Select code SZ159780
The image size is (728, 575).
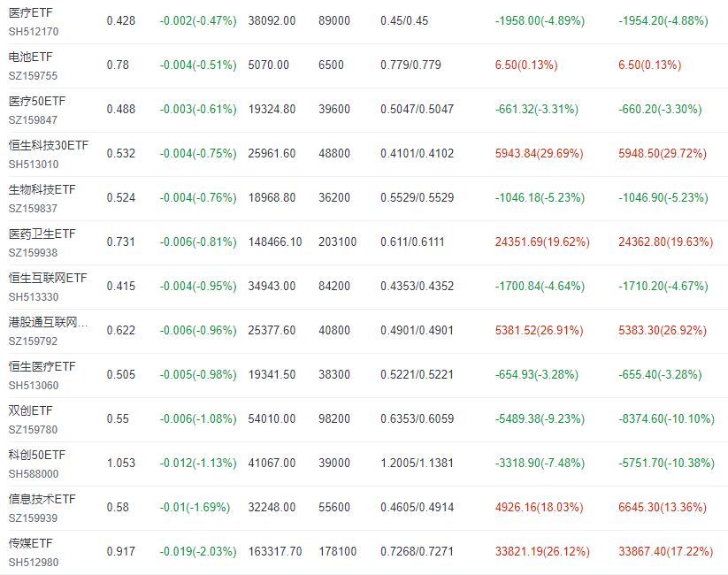(x=33, y=430)
